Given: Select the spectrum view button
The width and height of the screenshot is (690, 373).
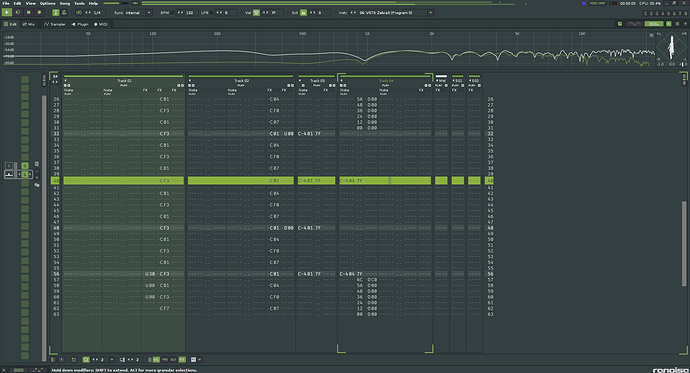Looking at the screenshot, I should pyautogui.click(x=654, y=24).
